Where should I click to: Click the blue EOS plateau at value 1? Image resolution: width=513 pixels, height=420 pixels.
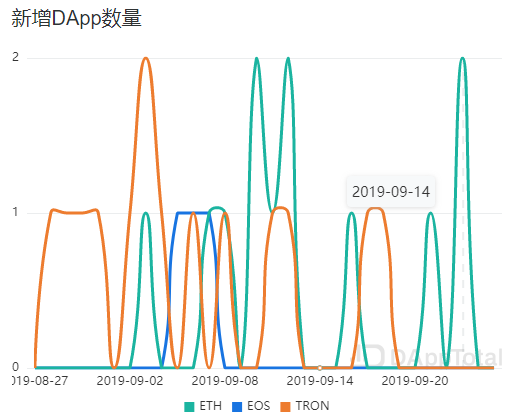click(193, 213)
